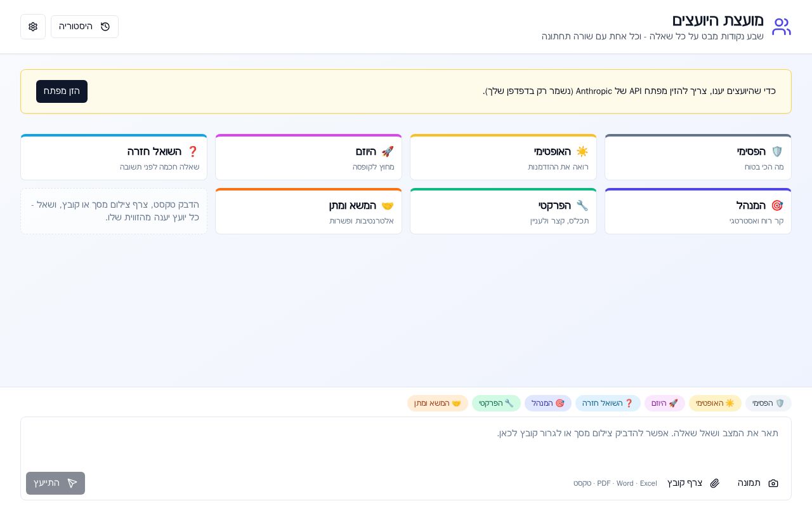The width and height of the screenshot is (812, 508).
Task: Click the paper plane send icon
Action: coord(72,483)
